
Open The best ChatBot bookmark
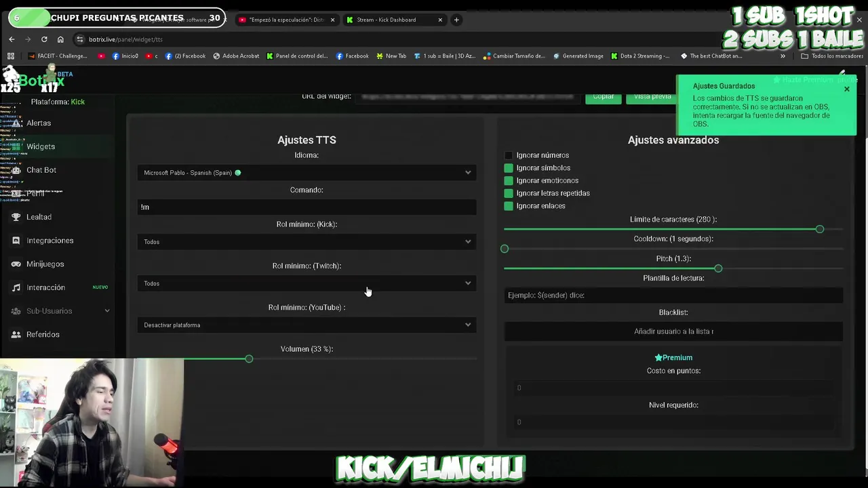tap(711, 56)
